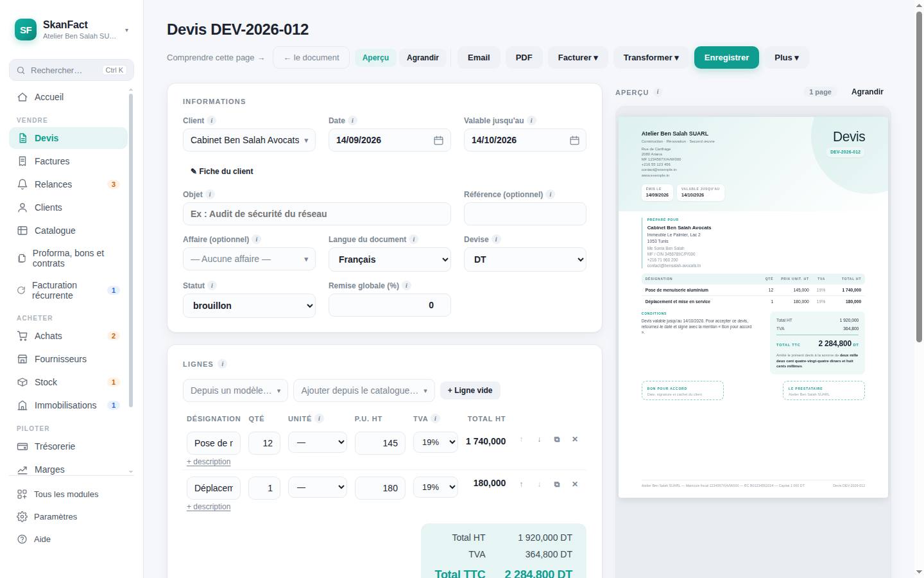Click the info icon next to Client
Screen dimensions: 924x578
tap(212, 120)
